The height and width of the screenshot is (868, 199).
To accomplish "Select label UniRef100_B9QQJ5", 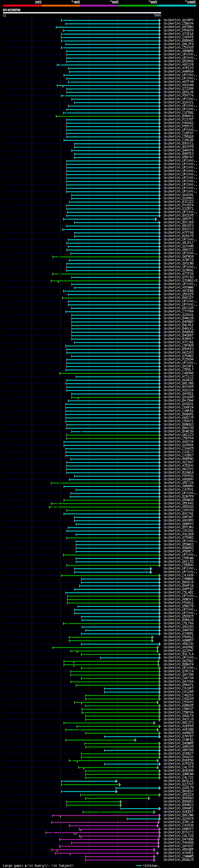I will tap(178, 860).
